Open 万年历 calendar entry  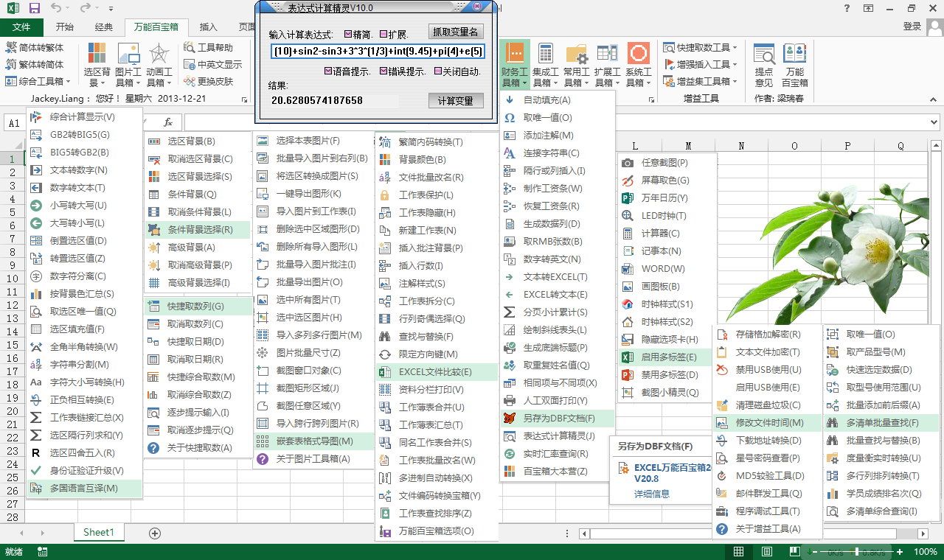667,197
